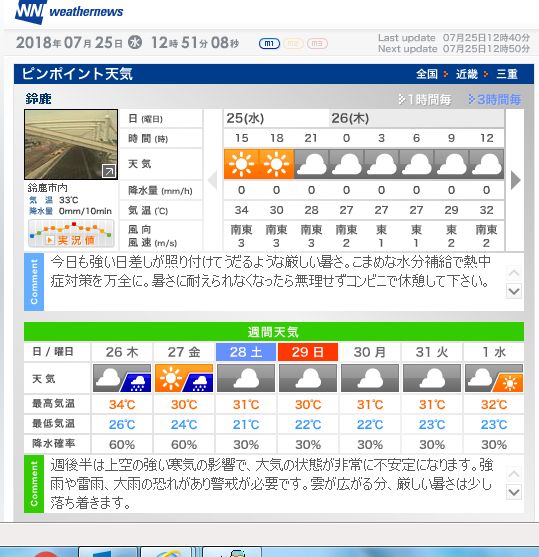Click the weathernews logo
Viewport: 539px width, 557px height.
click(69, 11)
